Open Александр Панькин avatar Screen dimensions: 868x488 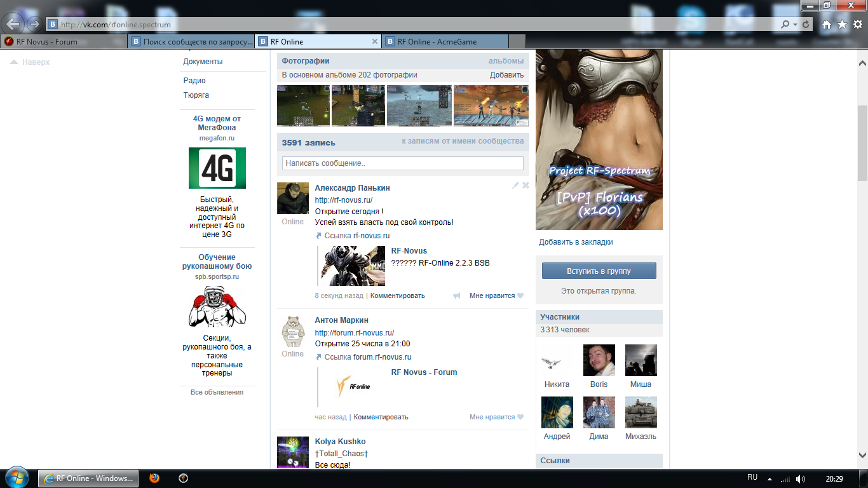point(293,198)
